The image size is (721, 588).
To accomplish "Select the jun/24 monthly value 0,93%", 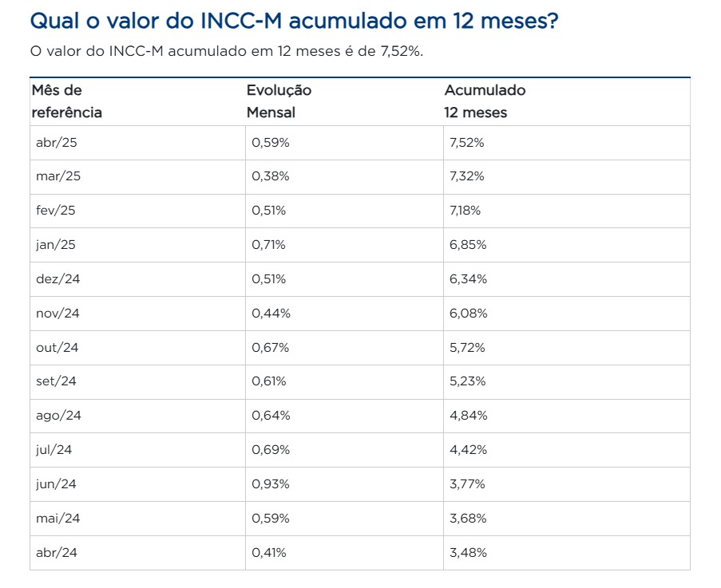I will (x=271, y=484).
